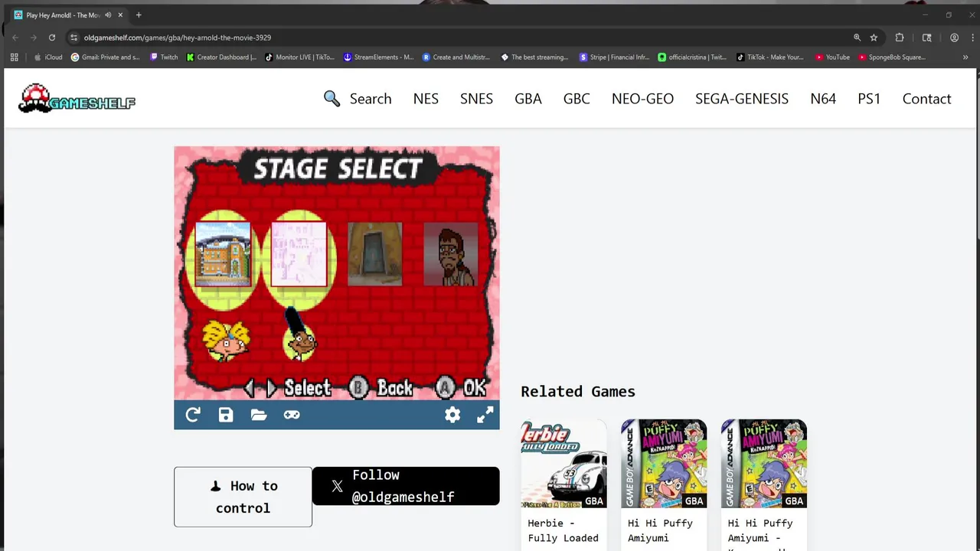Viewport: 980px width, 551px height.
Task: Select the highlighted second stage thumbnail
Action: pyautogui.click(x=299, y=254)
